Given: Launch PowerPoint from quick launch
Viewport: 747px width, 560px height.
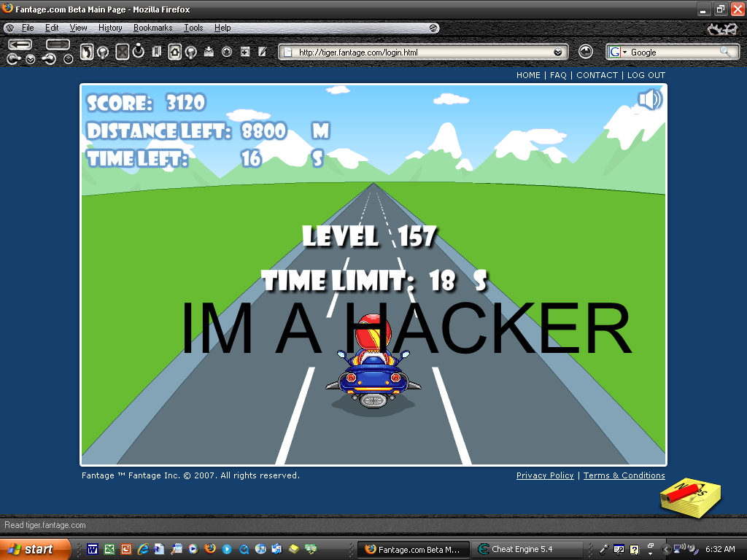Looking at the screenshot, I should [x=126, y=549].
